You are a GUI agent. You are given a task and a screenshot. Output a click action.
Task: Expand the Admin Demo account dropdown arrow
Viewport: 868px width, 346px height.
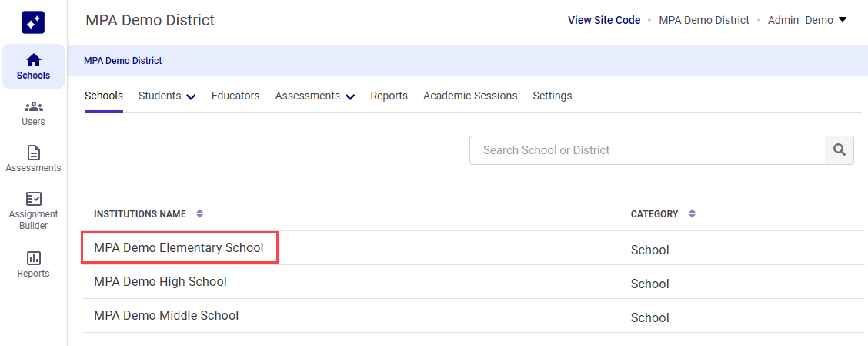[843, 20]
